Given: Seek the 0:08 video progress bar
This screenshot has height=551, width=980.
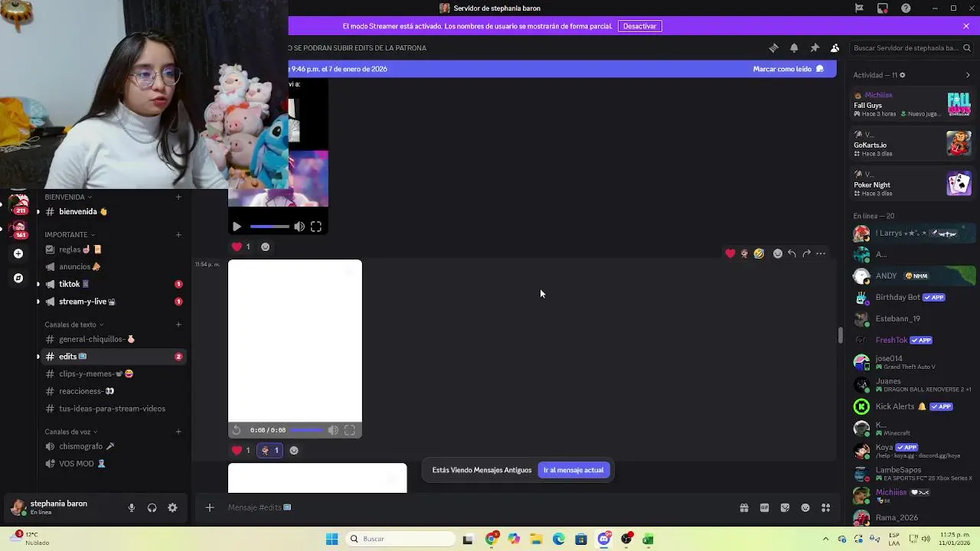Looking at the screenshot, I should point(306,430).
